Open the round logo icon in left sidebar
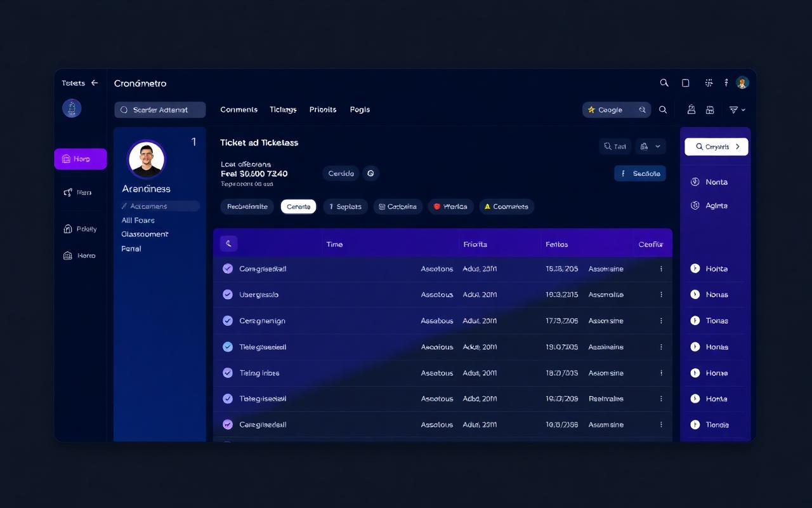 pos(72,108)
